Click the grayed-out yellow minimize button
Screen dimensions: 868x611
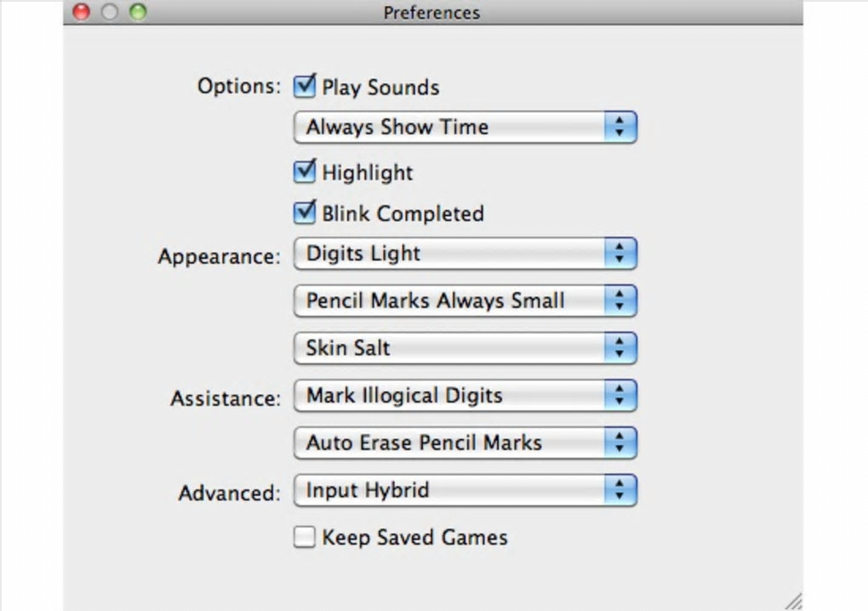(109, 12)
